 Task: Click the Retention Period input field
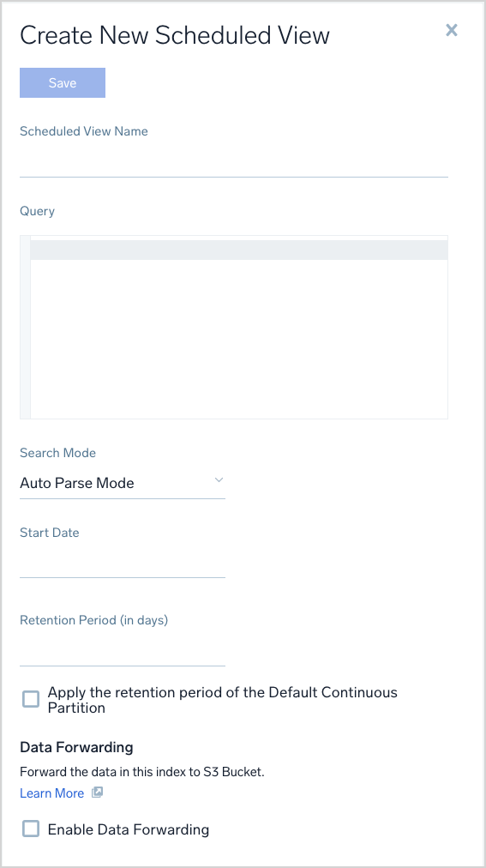point(123,651)
